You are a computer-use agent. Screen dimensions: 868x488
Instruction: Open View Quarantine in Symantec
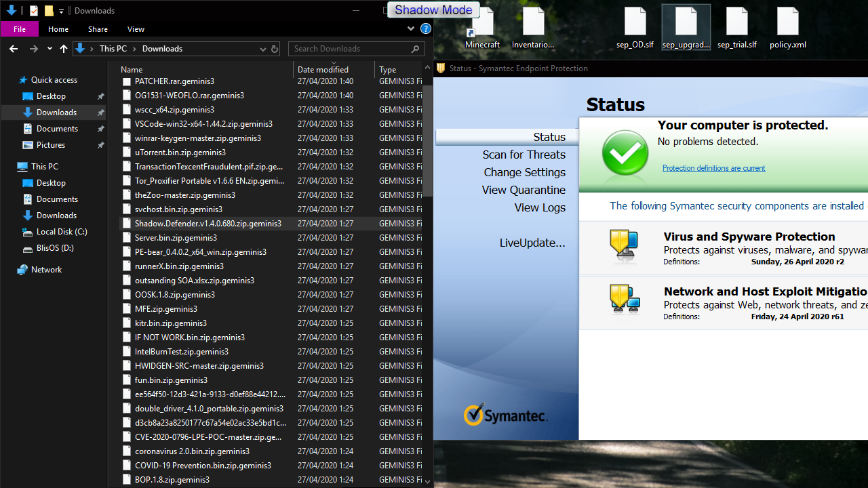pyautogui.click(x=524, y=190)
